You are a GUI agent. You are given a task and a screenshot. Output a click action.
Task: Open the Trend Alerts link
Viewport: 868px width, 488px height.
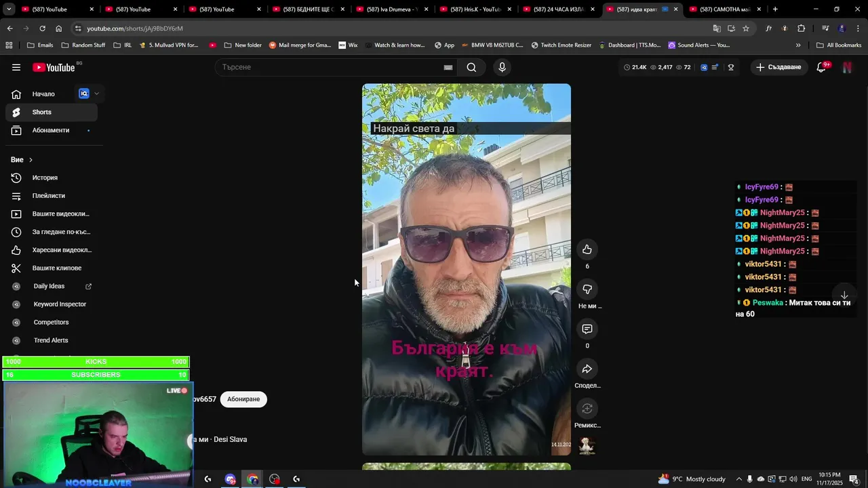[x=52, y=340]
